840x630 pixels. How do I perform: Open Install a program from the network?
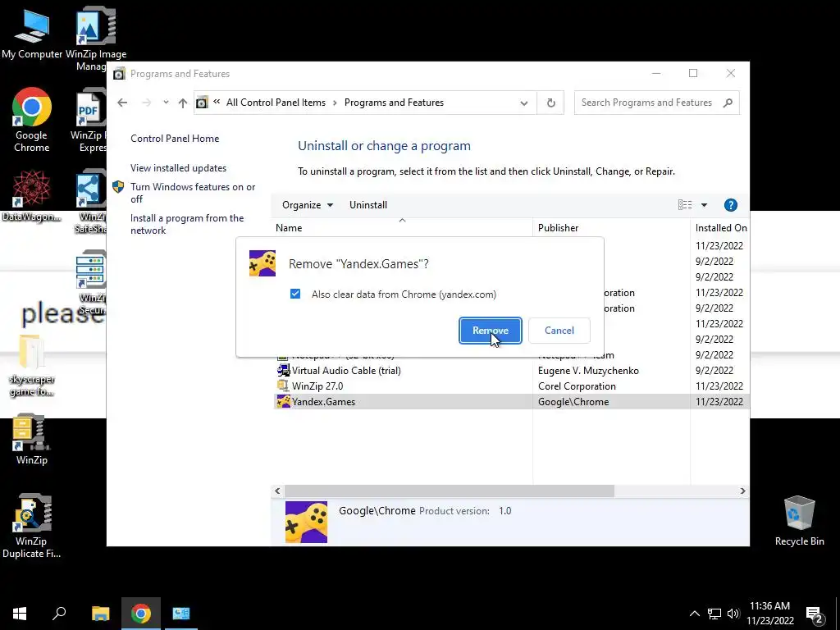click(187, 224)
